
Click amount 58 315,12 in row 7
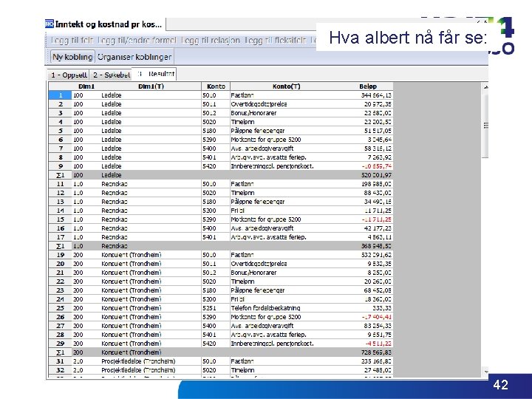click(378, 149)
